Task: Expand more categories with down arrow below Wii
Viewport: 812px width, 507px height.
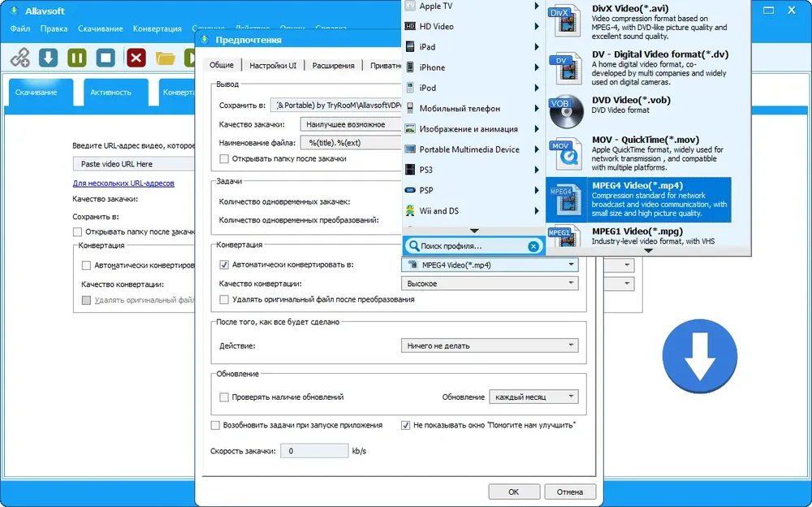Action: tap(474, 231)
